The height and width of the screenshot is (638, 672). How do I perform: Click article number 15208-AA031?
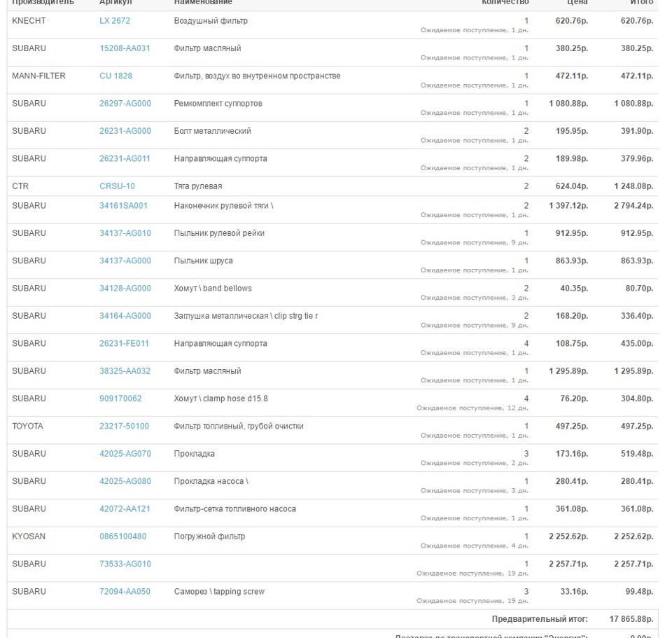tap(125, 48)
